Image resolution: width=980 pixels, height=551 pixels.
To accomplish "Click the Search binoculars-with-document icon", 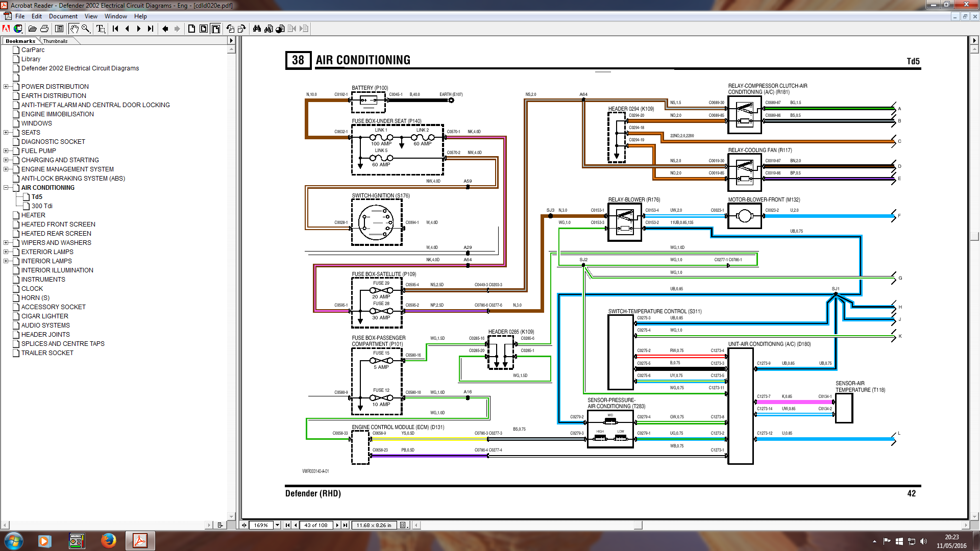I will (268, 29).
